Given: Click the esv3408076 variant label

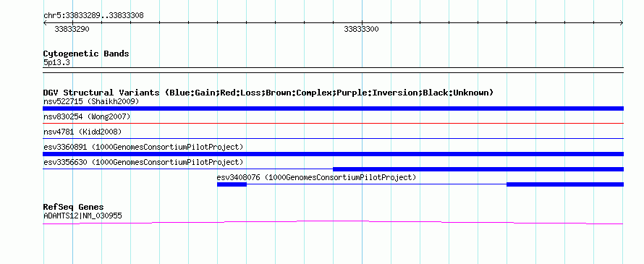Looking at the screenshot, I should pyautogui.click(x=317, y=177).
